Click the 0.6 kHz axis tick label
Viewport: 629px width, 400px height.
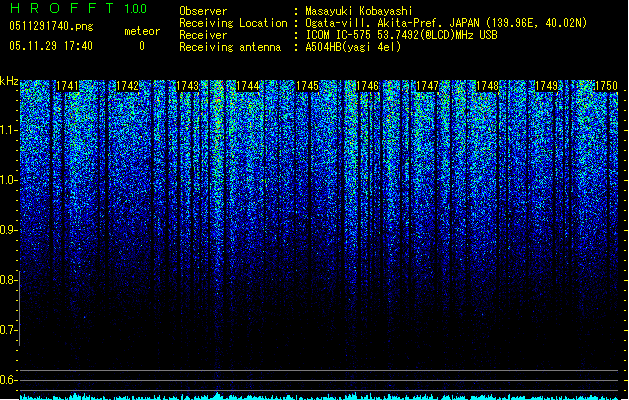pyautogui.click(x=8, y=380)
